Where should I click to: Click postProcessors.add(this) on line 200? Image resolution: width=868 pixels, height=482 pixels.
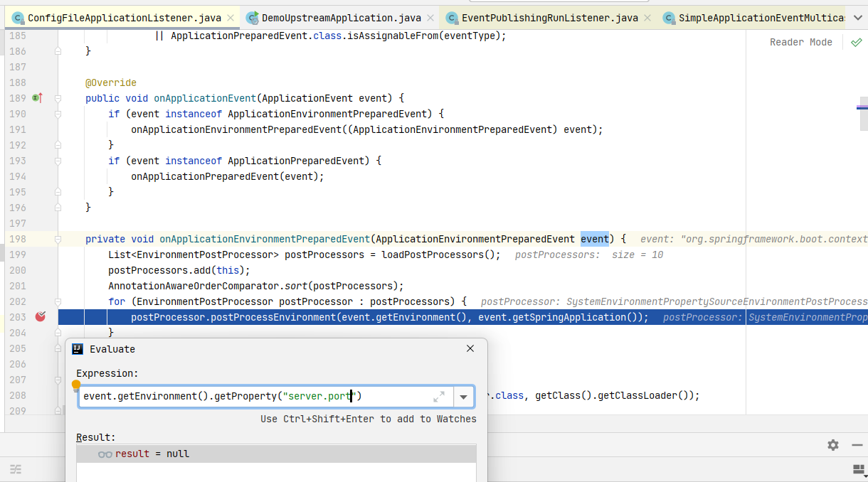(176, 270)
